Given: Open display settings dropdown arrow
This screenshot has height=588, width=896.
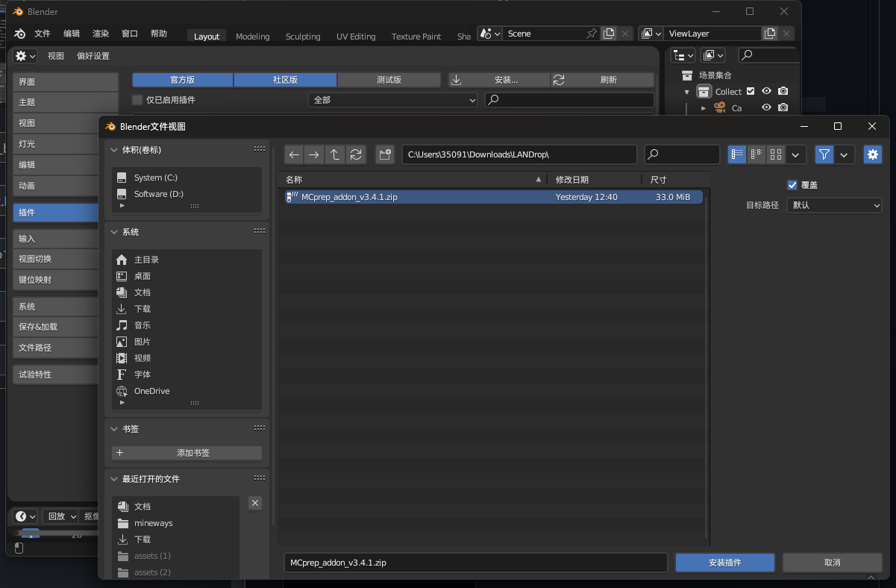Looking at the screenshot, I should pyautogui.click(x=796, y=154).
